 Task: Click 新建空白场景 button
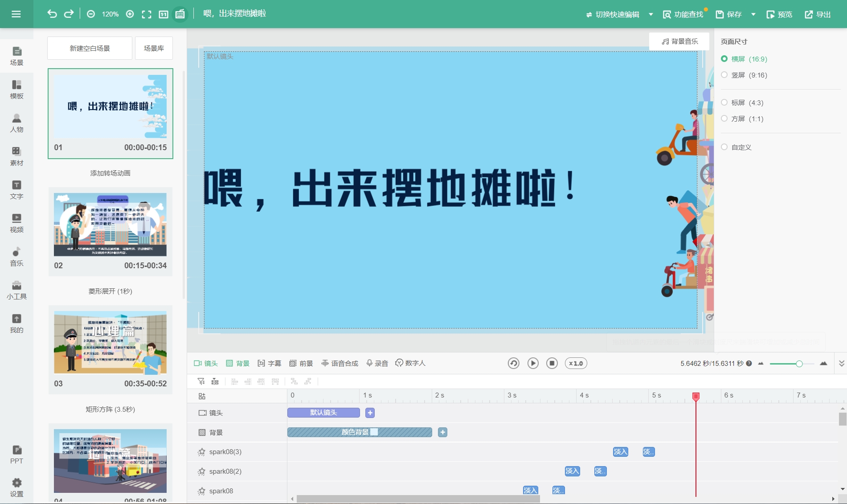90,48
